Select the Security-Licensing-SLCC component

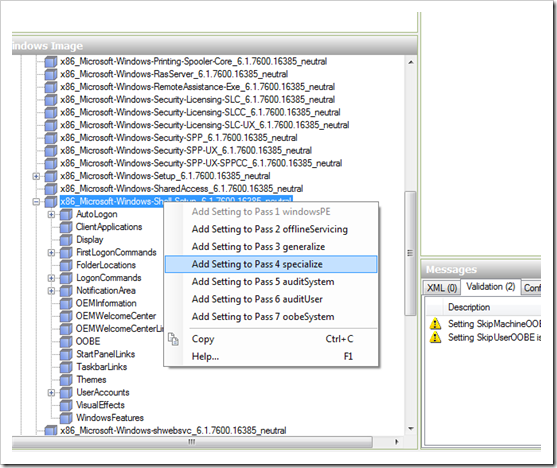coord(200,112)
